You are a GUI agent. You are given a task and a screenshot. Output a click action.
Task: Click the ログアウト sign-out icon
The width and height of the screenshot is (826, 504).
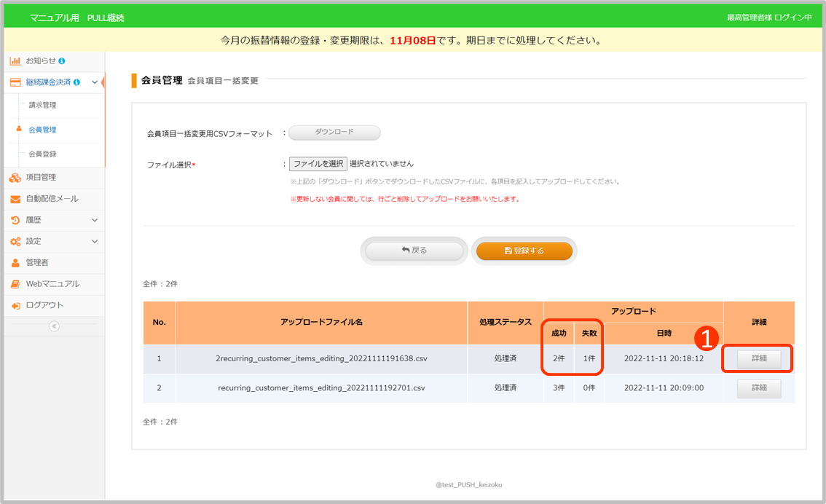pos(15,306)
